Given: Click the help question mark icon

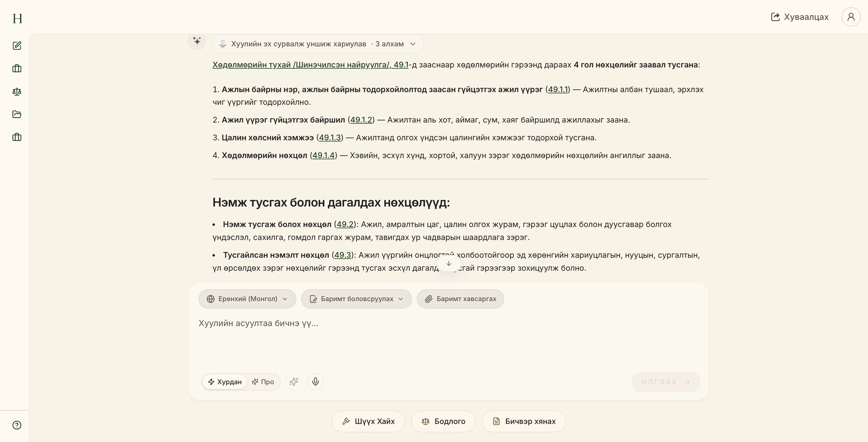Looking at the screenshot, I should [17, 425].
